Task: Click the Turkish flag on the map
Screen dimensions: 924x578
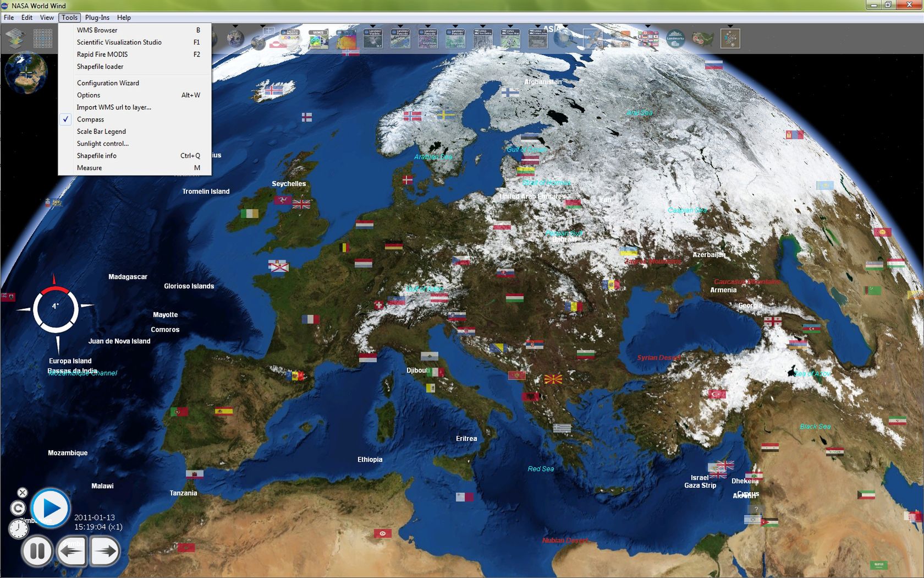Action: (x=717, y=394)
